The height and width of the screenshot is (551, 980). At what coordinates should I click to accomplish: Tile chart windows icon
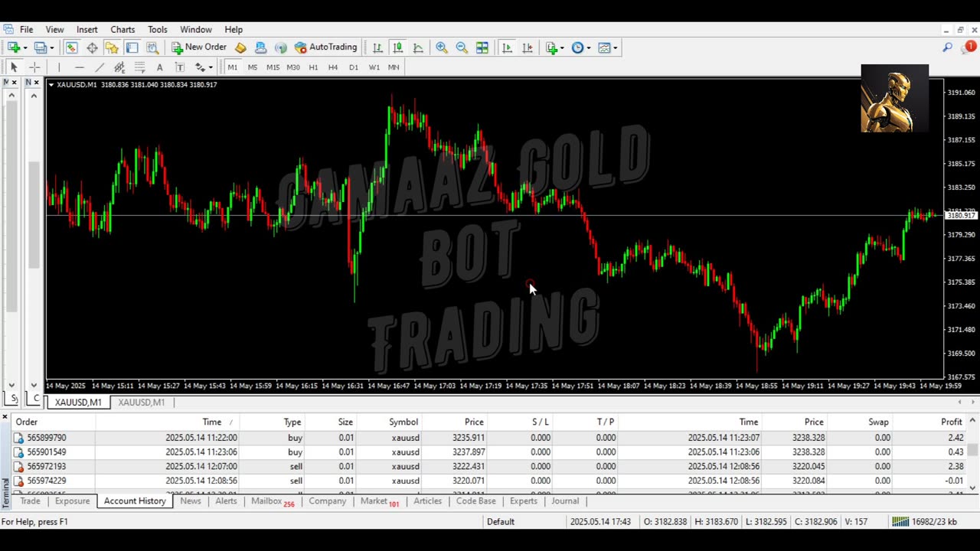[x=482, y=47]
